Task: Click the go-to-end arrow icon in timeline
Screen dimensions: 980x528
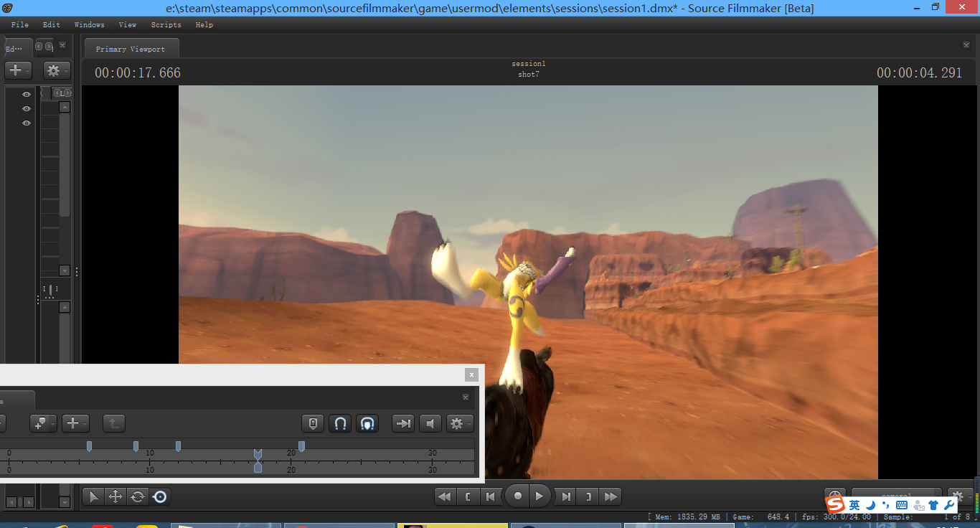Action: coord(404,424)
